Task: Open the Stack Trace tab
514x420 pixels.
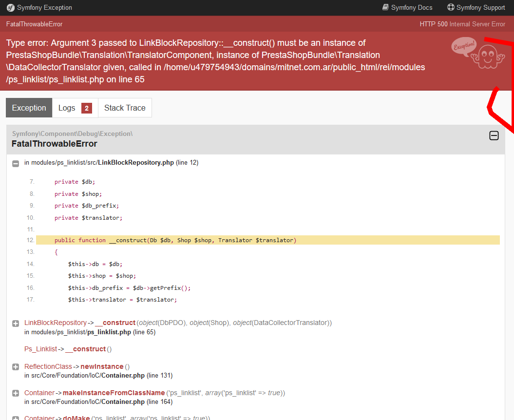Action: (x=125, y=108)
